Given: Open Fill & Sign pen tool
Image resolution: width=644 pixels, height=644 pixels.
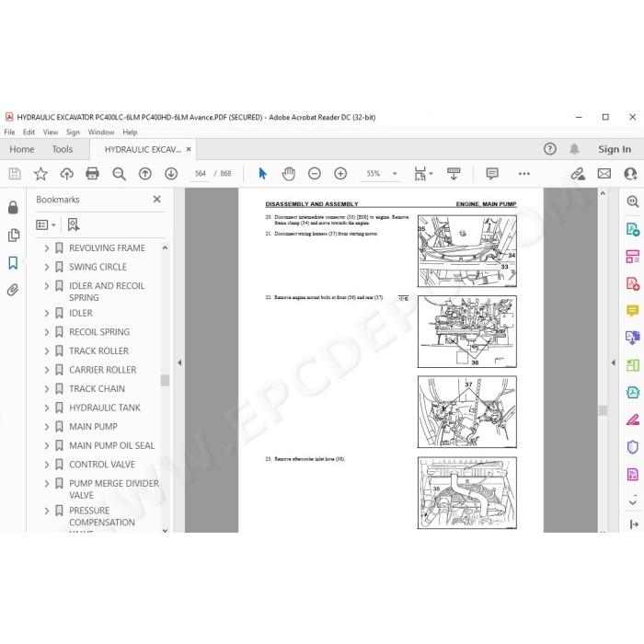Looking at the screenshot, I should coord(633,420).
